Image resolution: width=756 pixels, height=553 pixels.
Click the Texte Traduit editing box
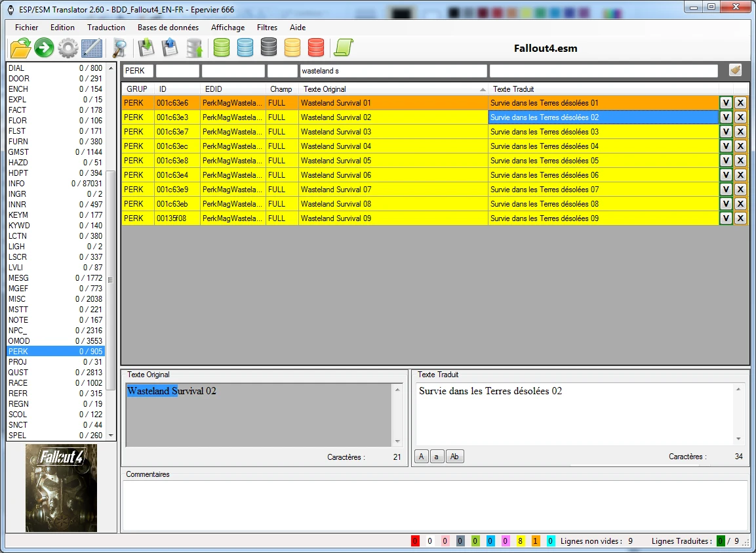[x=575, y=414]
